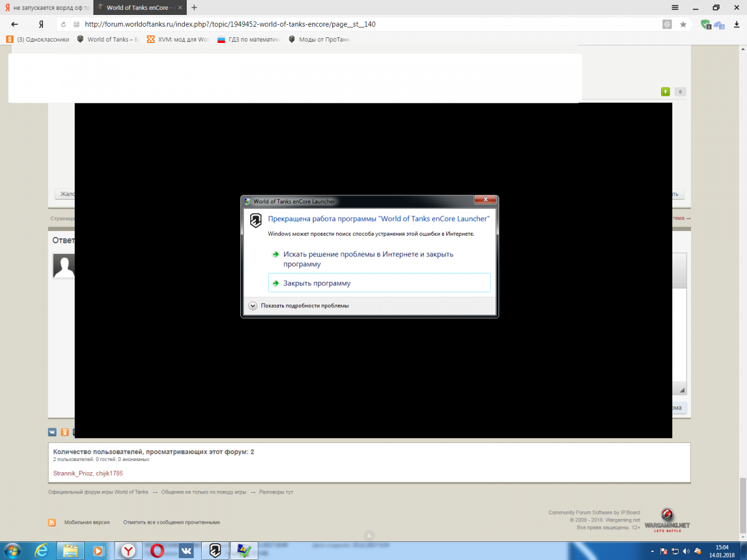Viewport: 747px width, 560px height.
Task: Share via the VK social icon below post
Action: tap(52, 432)
